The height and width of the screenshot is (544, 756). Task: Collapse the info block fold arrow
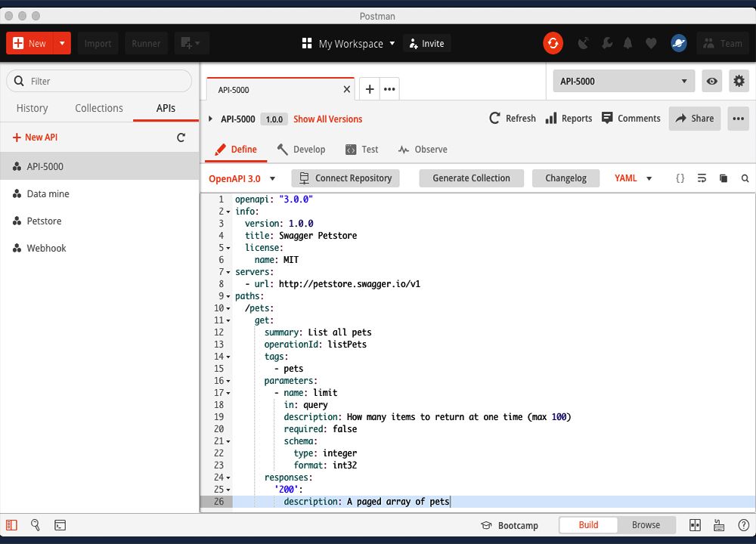point(228,212)
